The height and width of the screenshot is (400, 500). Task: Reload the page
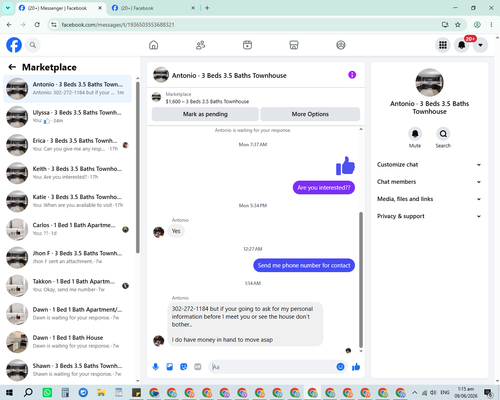pos(37,25)
